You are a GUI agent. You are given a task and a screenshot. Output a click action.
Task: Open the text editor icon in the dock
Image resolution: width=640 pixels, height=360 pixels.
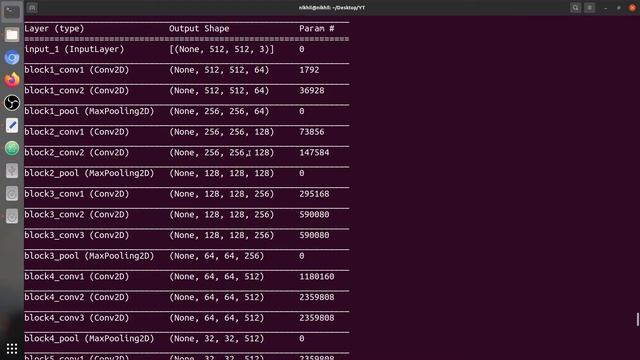pos(12,125)
